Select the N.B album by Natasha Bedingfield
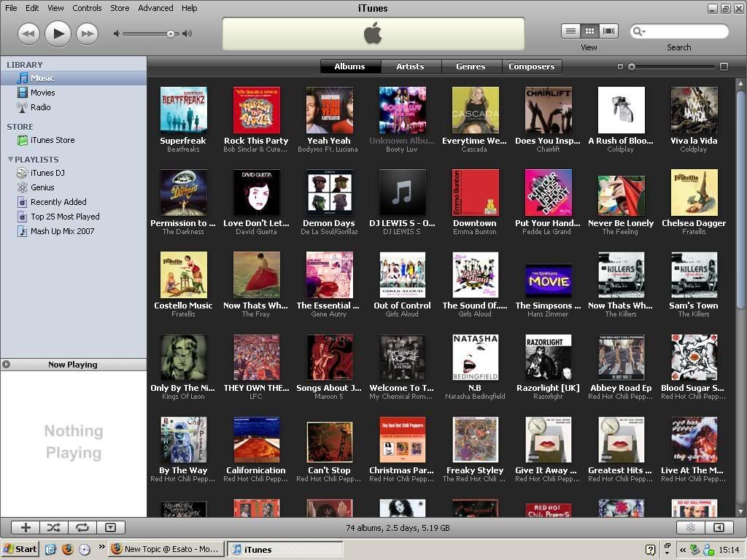Screen dimensions: 747x560 tap(475, 357)
